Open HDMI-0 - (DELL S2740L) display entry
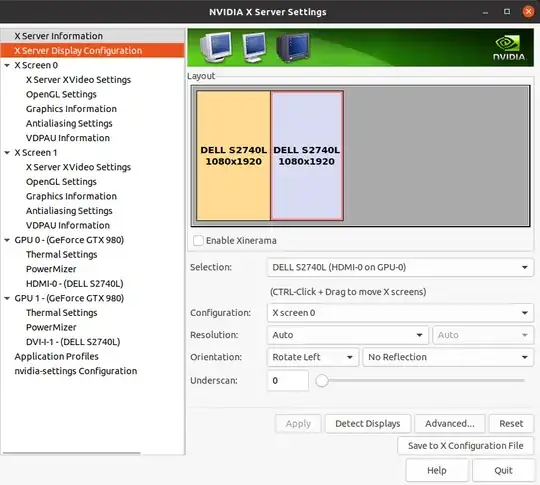The width and height of the screenshot is (540, 485). pos(74,283)
